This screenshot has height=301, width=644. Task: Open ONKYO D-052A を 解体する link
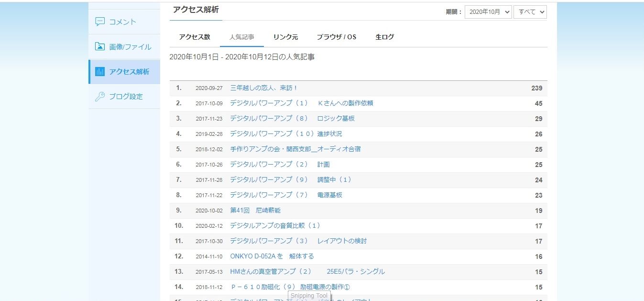tap(272, 256)
